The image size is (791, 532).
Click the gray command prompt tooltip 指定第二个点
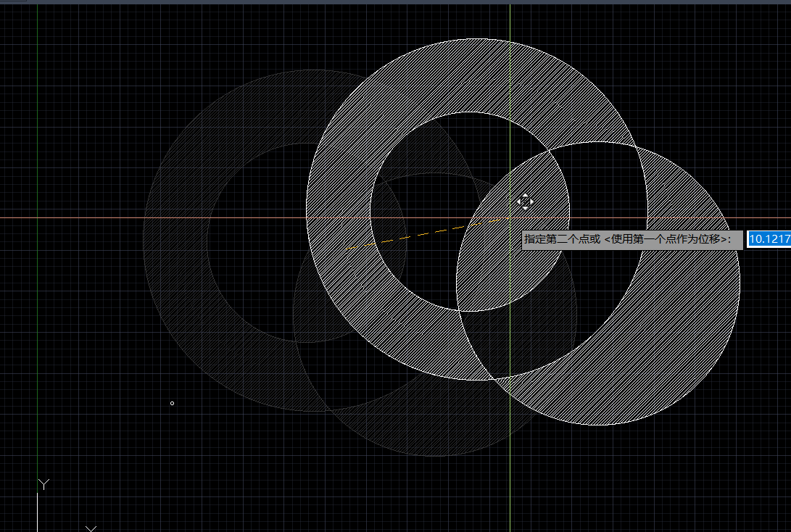point(631,240)
